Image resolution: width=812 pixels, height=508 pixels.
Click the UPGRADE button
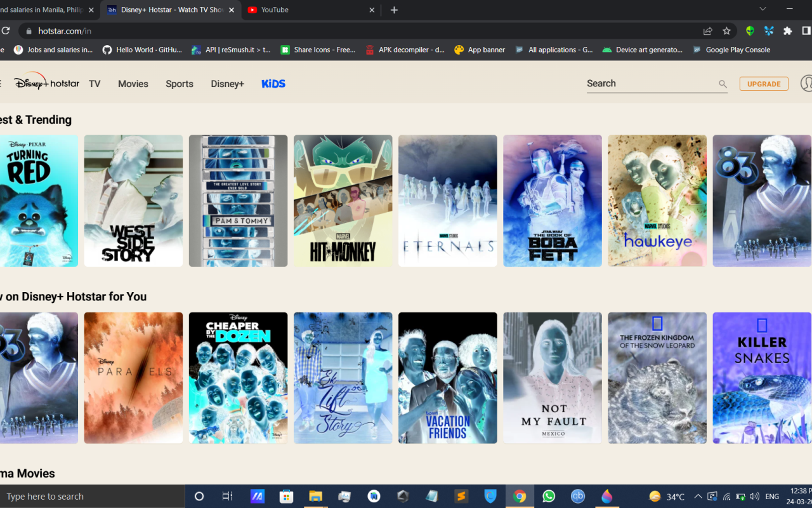click(x=763, y=83)
